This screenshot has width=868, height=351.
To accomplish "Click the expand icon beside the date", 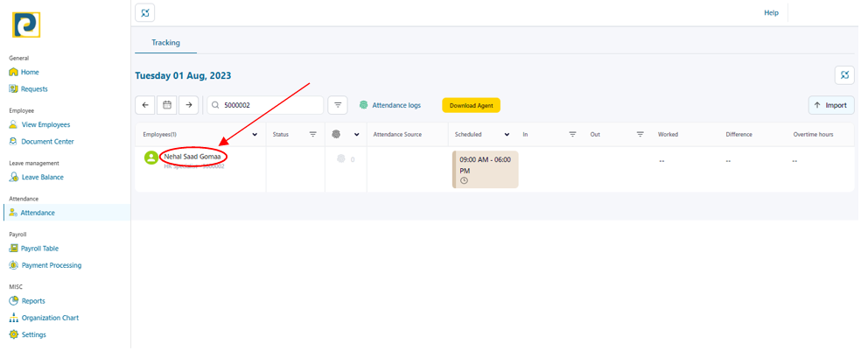I will click(x=844, y=75).
